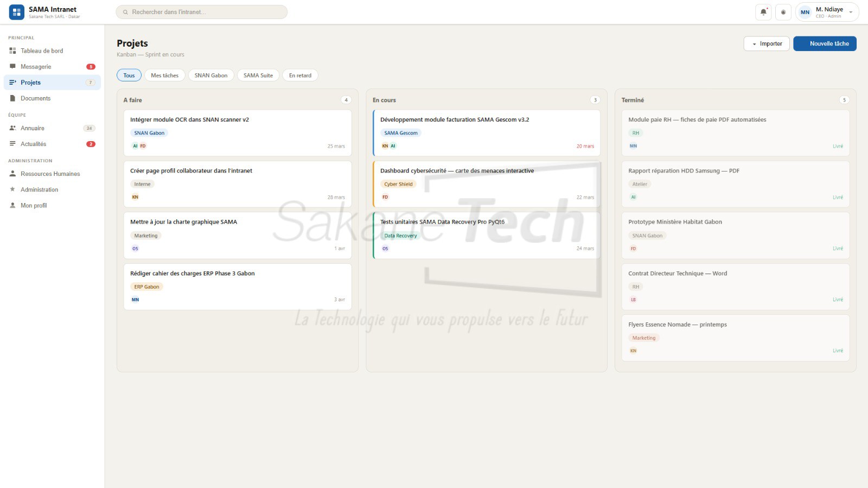Click the MN avatar on the Rédiger cahier des charges card

135,300
